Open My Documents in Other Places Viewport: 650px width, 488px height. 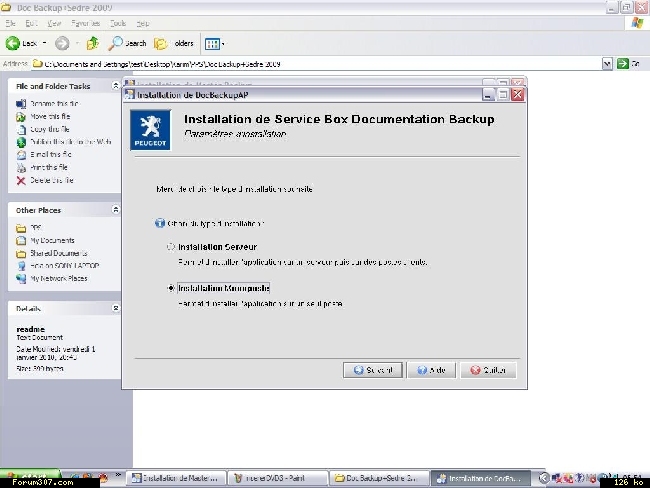tap(52, 240)
